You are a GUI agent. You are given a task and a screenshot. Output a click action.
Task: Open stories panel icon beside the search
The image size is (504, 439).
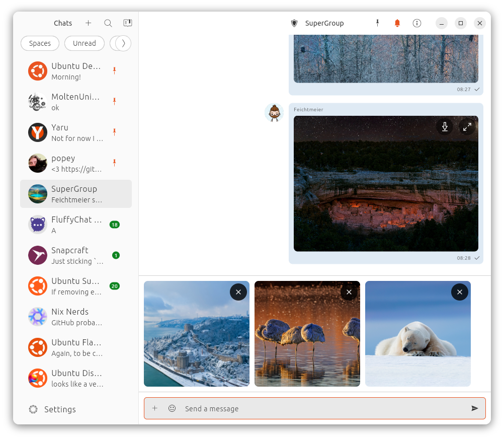click(x=127, y=23)
